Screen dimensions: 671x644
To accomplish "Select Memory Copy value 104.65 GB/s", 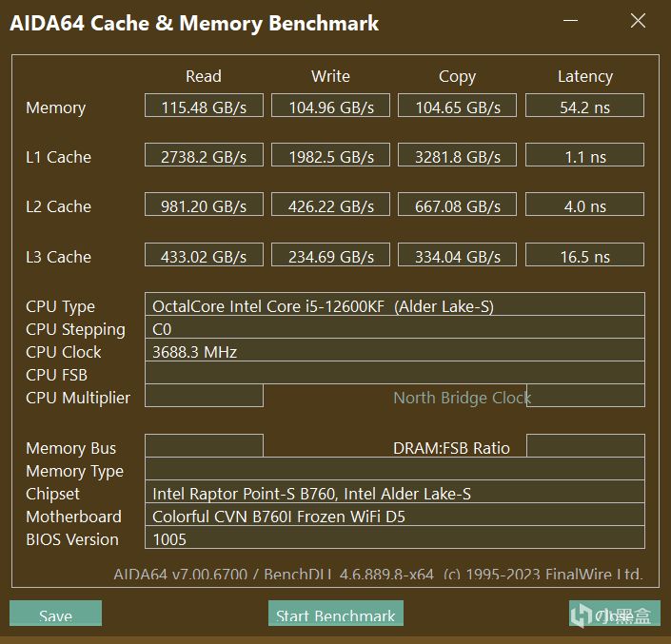I will click(457, 106).
